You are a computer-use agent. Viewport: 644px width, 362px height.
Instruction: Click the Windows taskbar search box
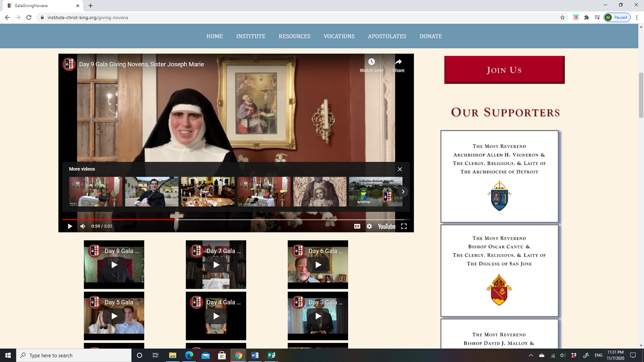coord(74,355)
